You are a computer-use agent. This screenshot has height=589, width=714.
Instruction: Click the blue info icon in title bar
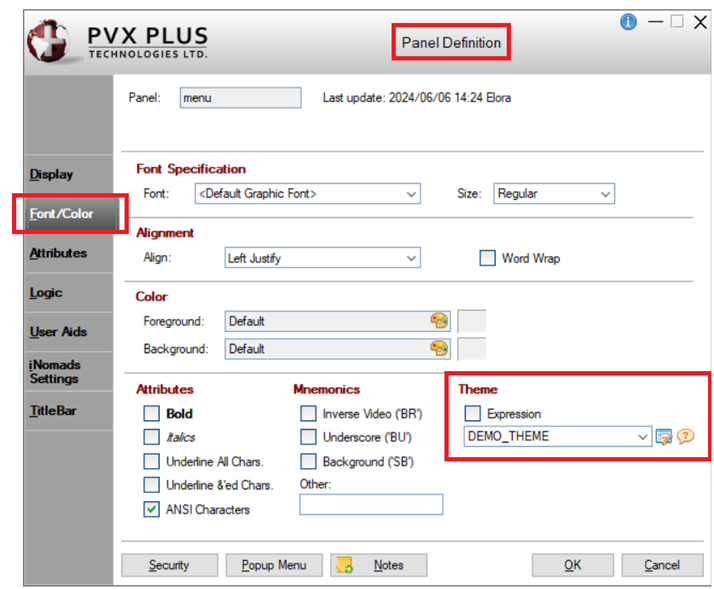pyautogui.click(x=628, y=22)
